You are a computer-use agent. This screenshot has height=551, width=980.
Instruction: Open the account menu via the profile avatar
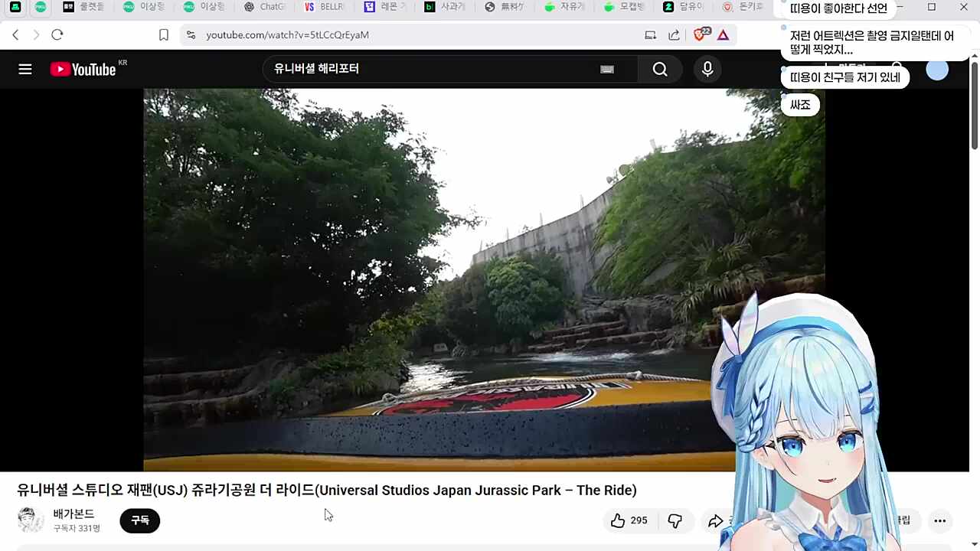(936, 69)
